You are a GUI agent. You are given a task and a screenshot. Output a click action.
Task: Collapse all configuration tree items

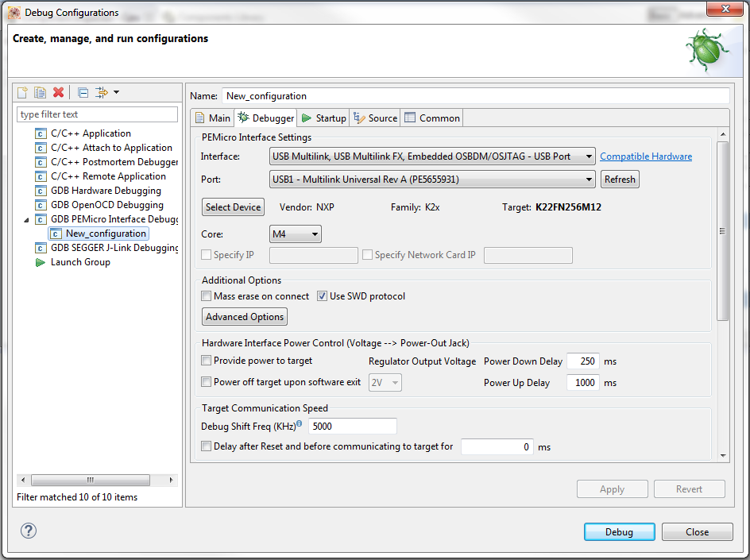coord(83,93)
